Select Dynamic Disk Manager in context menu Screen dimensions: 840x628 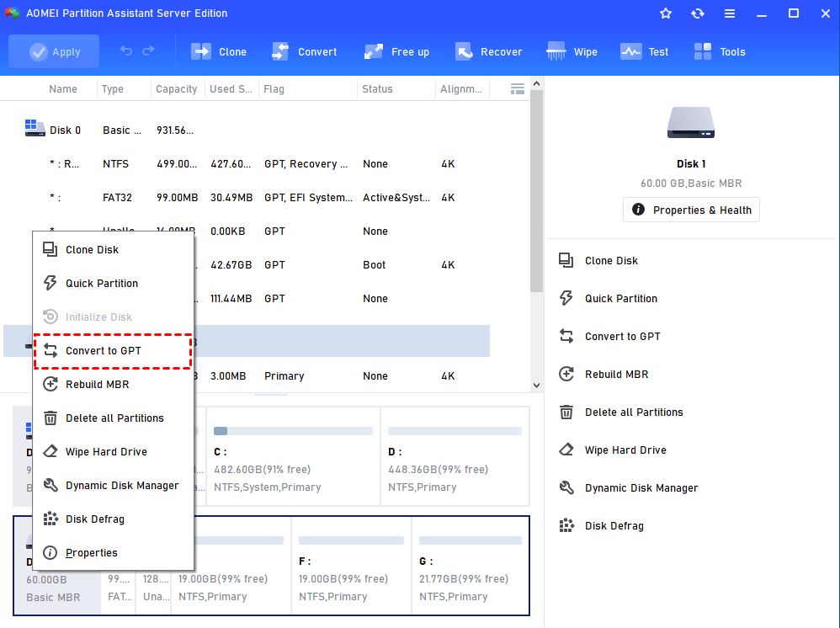(x=113, y=486)
